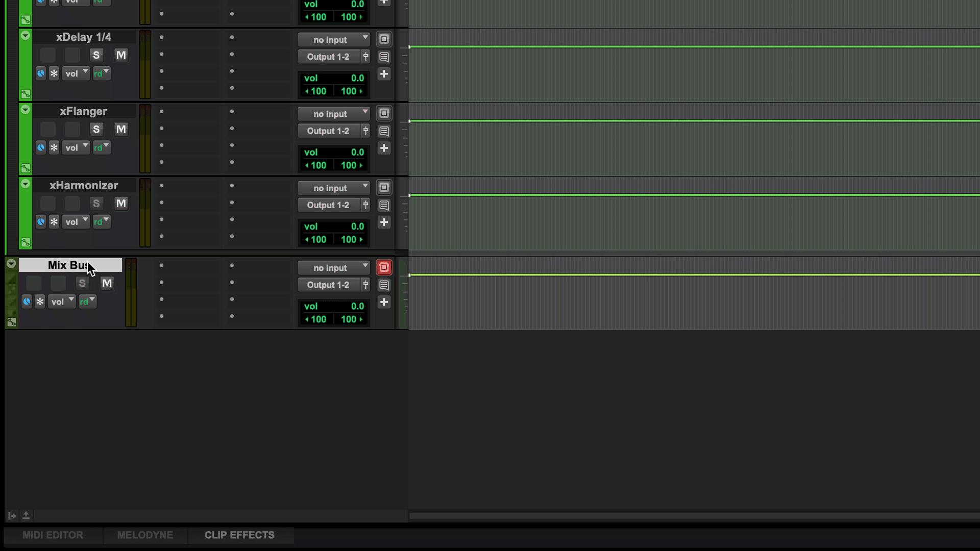
Task: Click the upload arrow icon at the bottom left
Action: click(x=26, y=516)
